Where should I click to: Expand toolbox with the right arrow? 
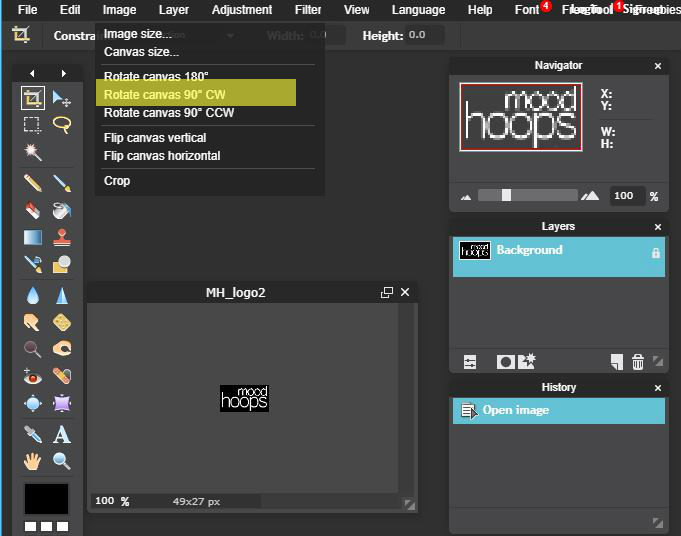coord(63,73)
